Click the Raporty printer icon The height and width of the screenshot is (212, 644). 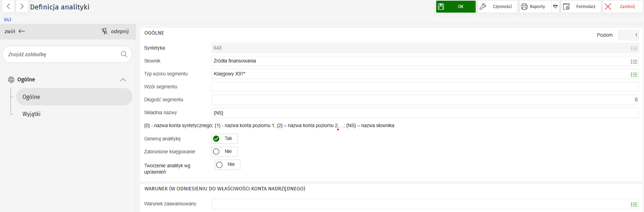524,7
